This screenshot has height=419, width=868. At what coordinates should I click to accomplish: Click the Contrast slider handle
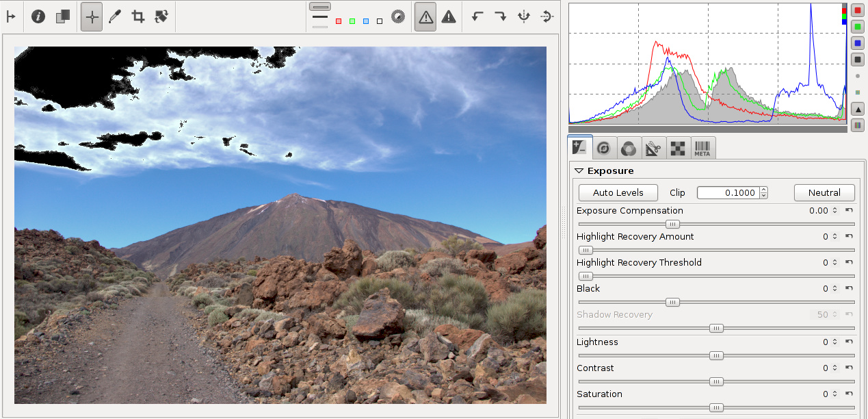[x=716, y=382]
